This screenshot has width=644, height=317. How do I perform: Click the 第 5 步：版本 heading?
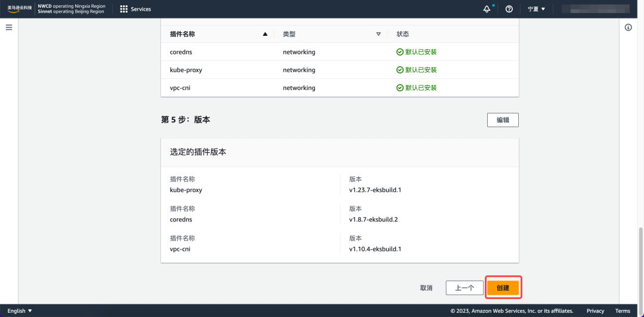186,119
